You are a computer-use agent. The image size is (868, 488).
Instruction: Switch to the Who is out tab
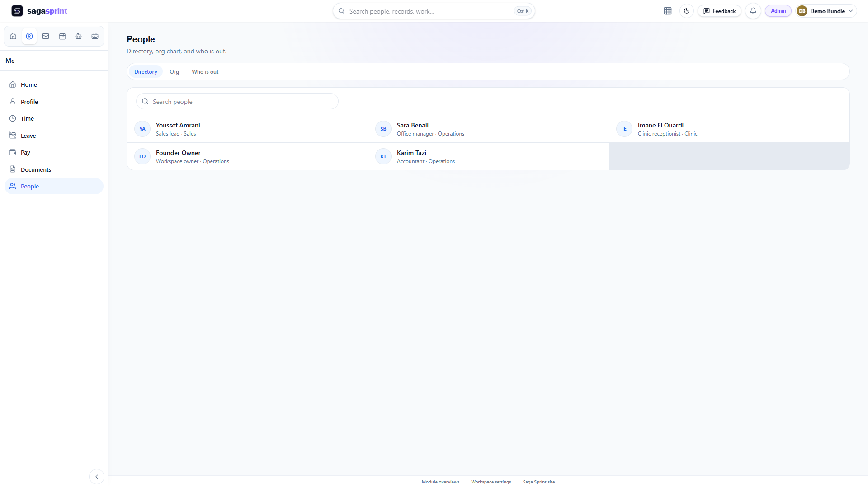[205, 72]
